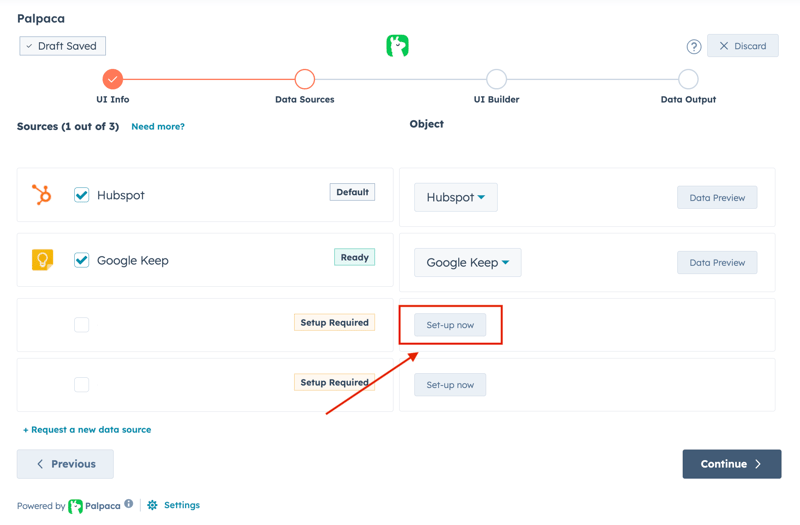Click the Google Keep lightbulb icon
800x525 pixels.
pos(42,260)
